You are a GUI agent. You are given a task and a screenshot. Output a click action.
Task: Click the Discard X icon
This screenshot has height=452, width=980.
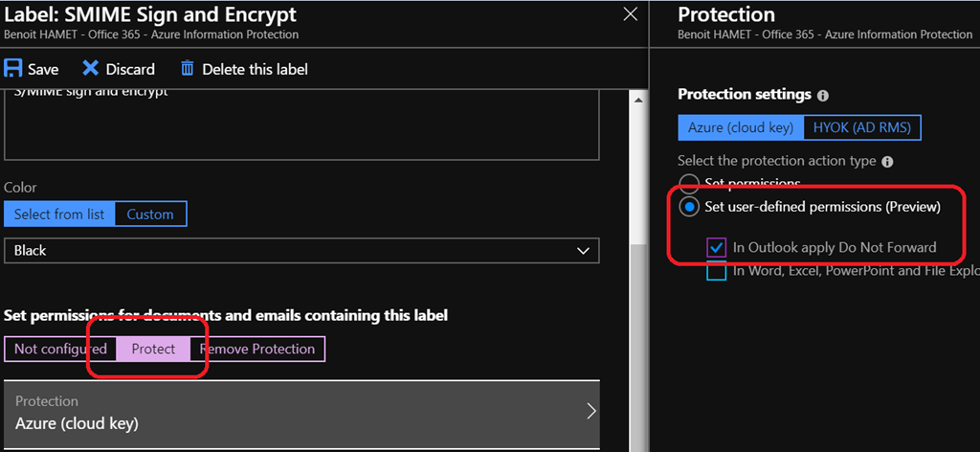pyautogui.click(x=91, y=69)
